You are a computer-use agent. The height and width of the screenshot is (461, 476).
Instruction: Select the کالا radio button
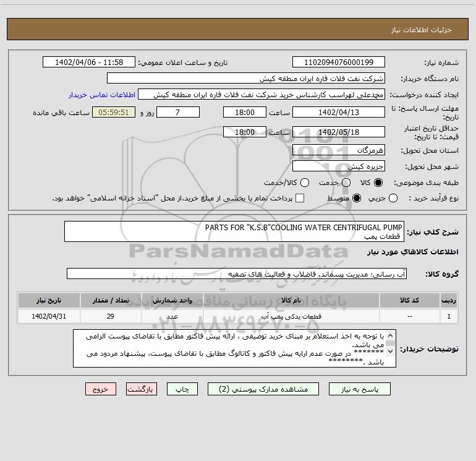(x=378, y=183)
